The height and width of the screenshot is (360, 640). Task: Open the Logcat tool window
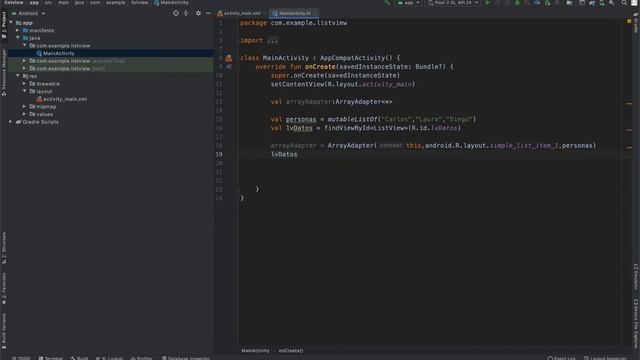click(x=109, y=358)
